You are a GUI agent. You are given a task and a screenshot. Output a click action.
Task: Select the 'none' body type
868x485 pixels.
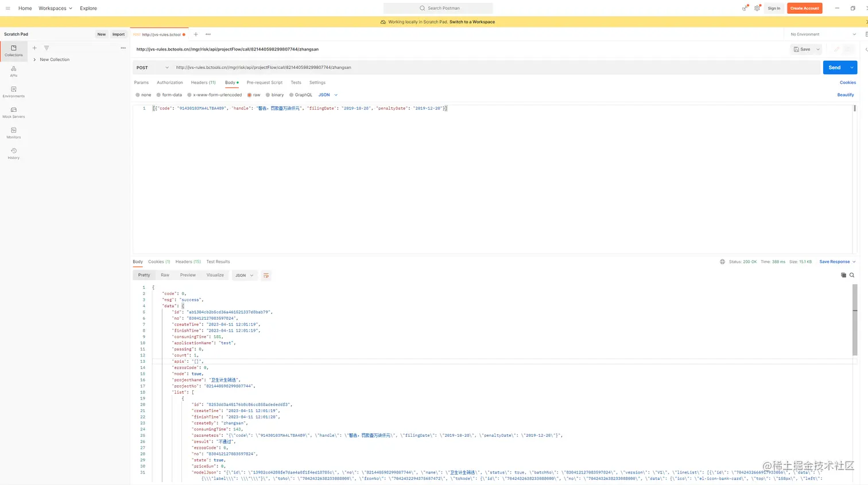144,95
